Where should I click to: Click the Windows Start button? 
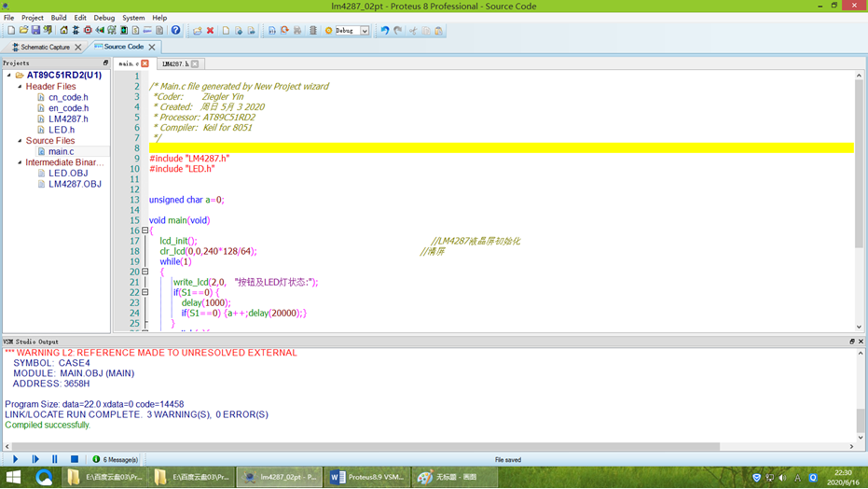(x=13, y=477)
